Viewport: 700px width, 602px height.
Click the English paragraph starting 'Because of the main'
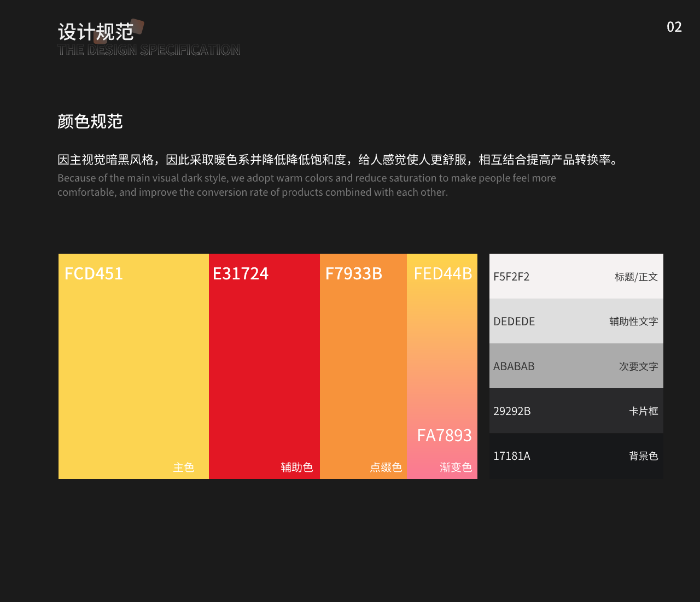pos(307,185)
